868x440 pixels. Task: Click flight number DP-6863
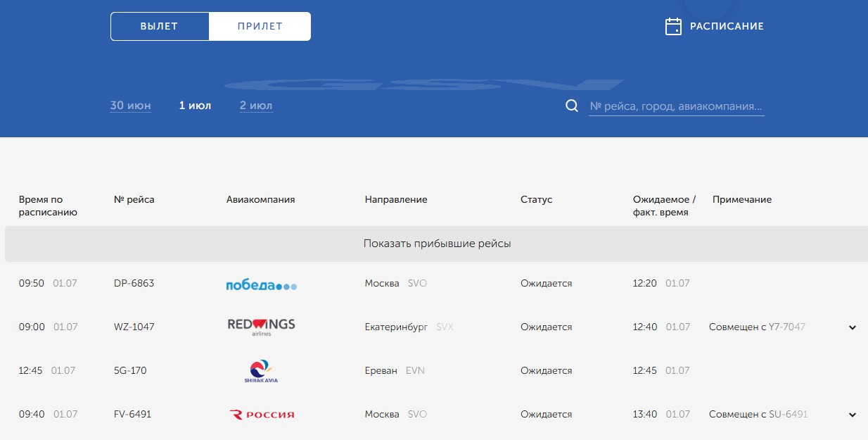point(134,283)
